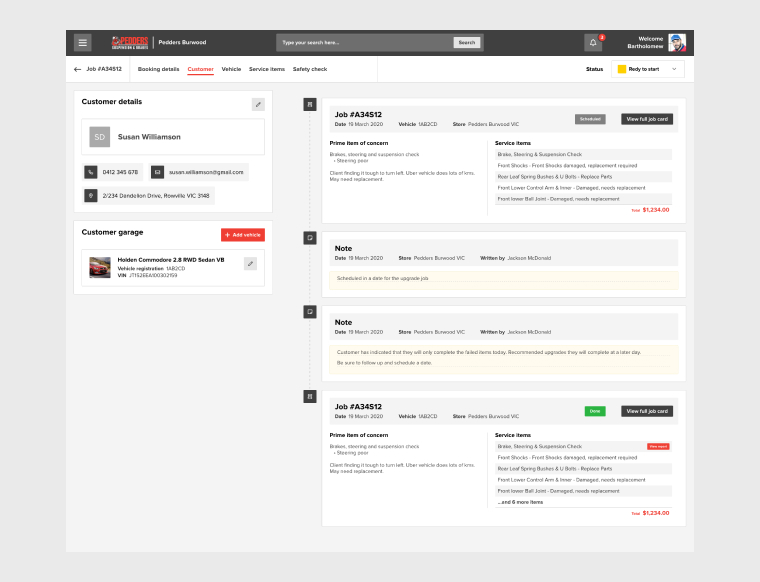
Task: Edit the Holden Commodore vehicle entry
Action: (x=250, y=263)
